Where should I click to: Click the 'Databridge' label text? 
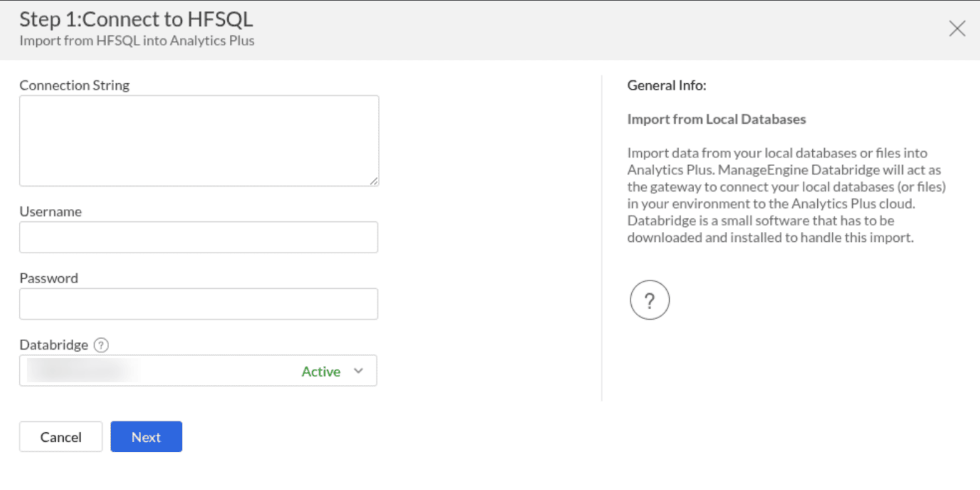54,345
